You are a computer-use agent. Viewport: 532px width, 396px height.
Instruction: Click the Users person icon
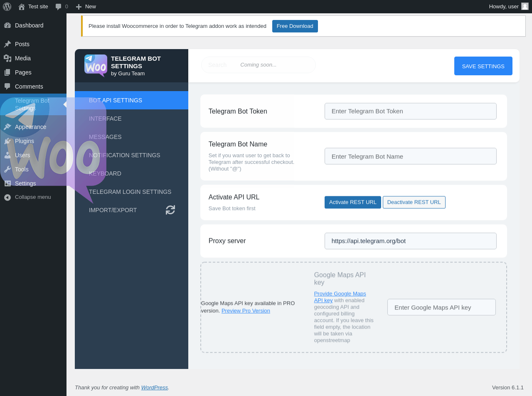tap(7, 155)
